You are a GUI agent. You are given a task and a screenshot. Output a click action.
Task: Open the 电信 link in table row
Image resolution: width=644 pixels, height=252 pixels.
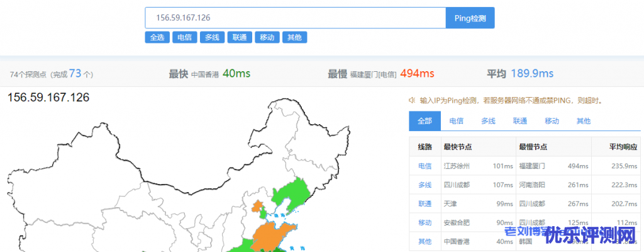(x=425, y=166)
